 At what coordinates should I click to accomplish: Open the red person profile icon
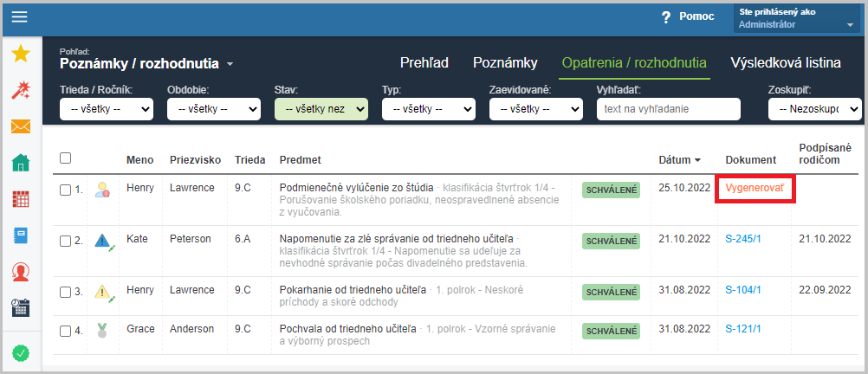[x=21, y=272]
